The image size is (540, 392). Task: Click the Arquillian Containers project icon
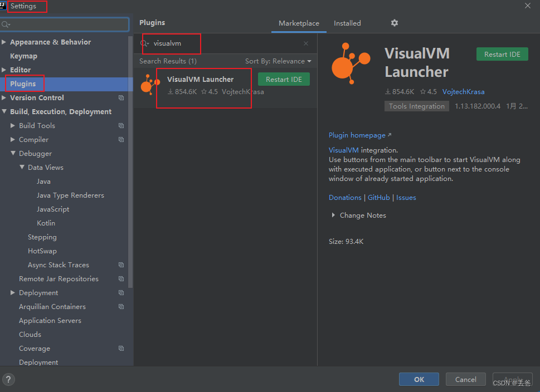(121, 306)
